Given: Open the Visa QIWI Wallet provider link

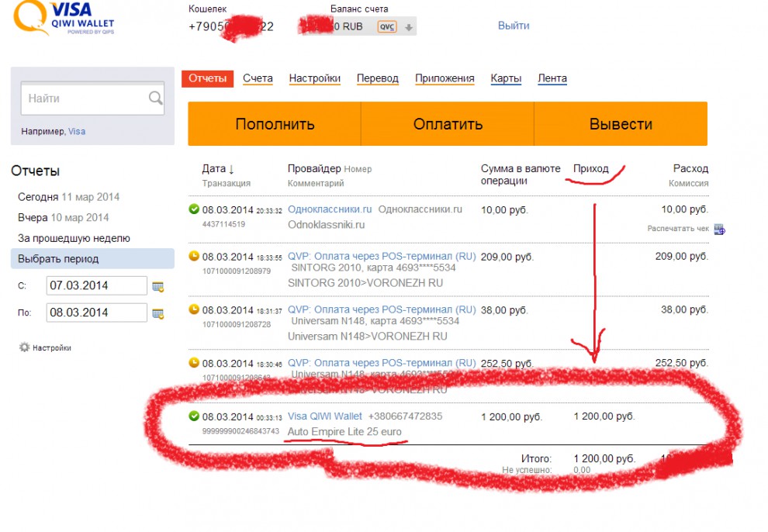Looking at the screenshot, I should click(325, 416).
